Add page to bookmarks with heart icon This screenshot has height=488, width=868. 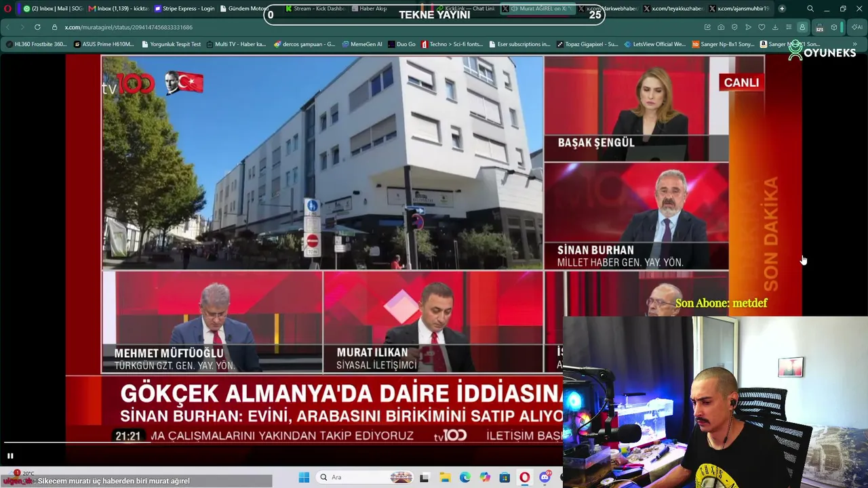(x=762, y=27)
